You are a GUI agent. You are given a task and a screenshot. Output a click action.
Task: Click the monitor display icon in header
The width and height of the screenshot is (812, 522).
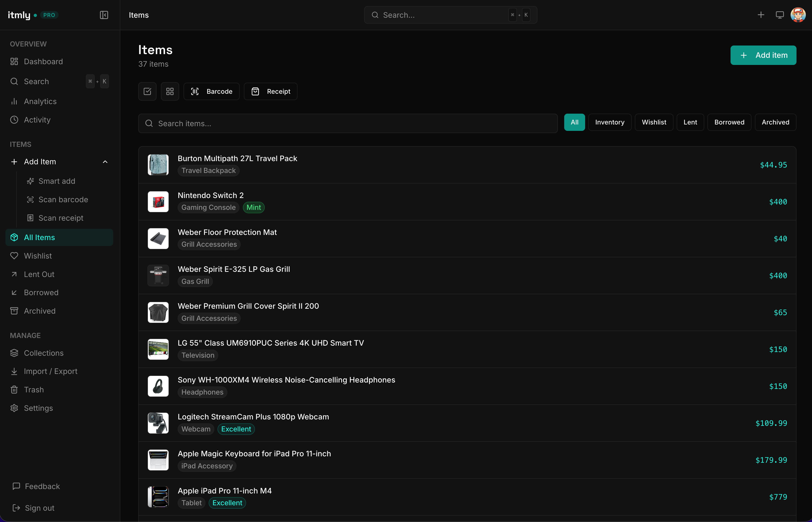780,15
